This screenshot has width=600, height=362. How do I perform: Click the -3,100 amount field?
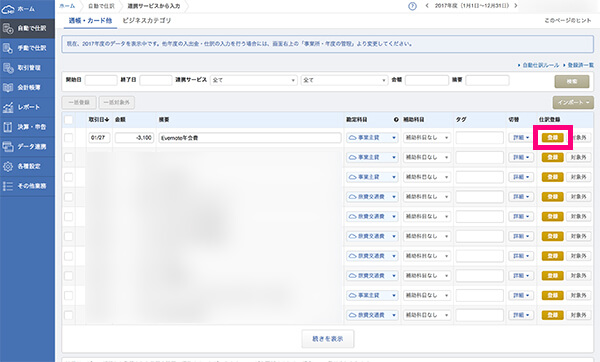pyautogui.click(x=134, y=138)
